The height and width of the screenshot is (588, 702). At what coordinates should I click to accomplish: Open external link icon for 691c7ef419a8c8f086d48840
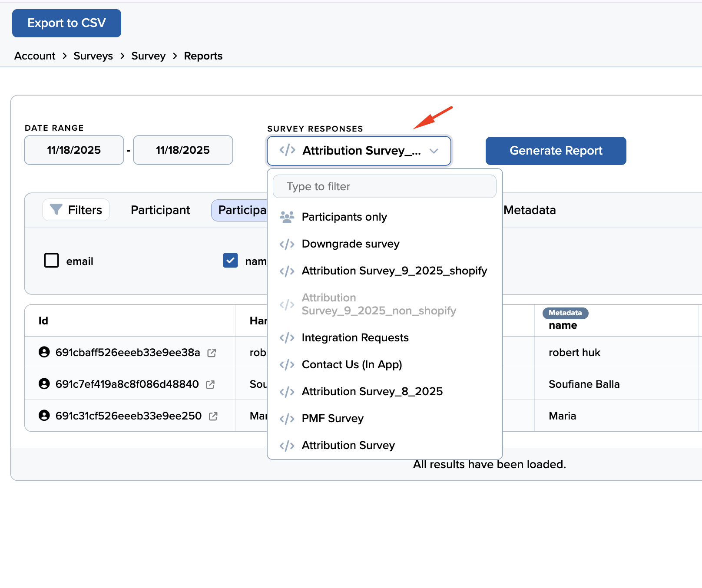210,385
